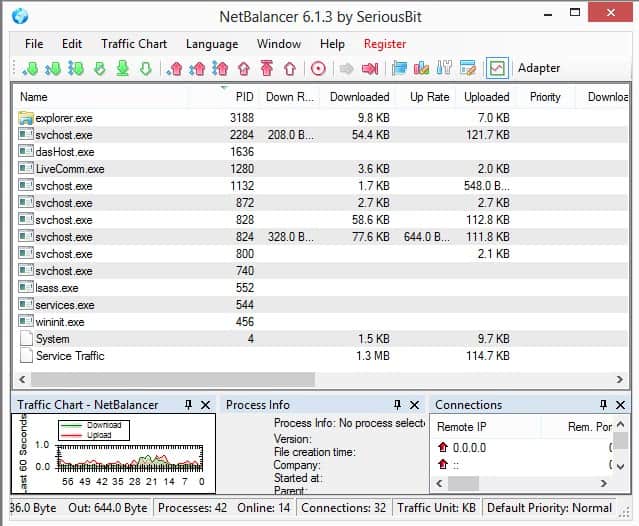Select the 0.0.0.0 connection row
Screen dimensions: 639x526
point(522,448)
